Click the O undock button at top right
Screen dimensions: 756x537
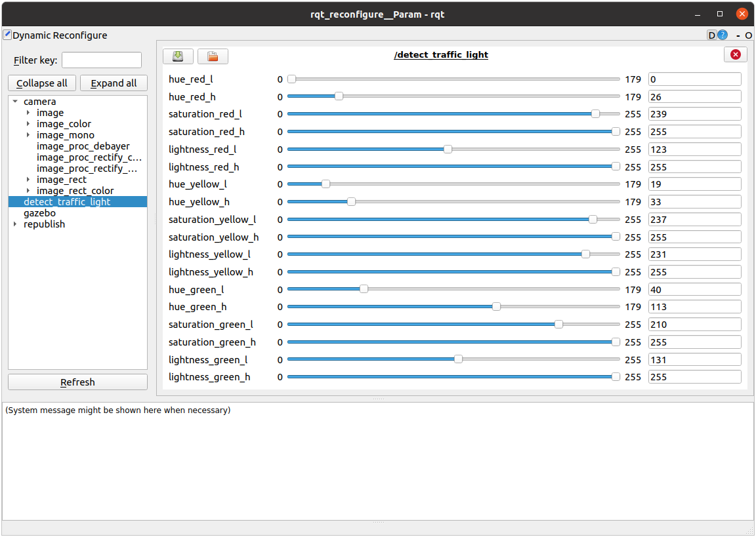(749, 35)
